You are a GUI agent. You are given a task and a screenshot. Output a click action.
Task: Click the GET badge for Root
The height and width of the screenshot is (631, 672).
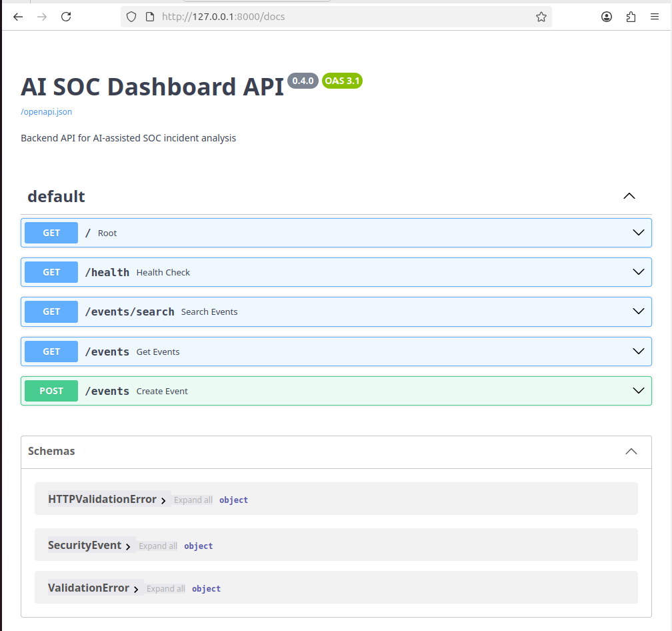[51, 233]
